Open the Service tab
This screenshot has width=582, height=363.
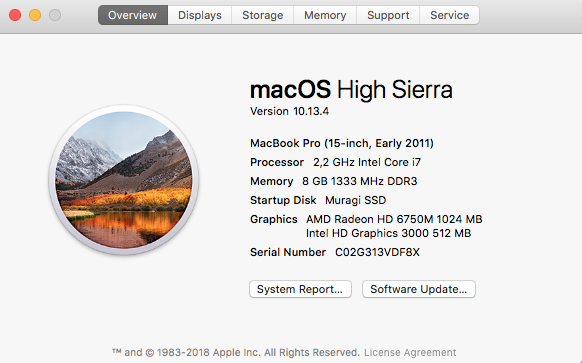pyautogui.click(x=449, y=15)
